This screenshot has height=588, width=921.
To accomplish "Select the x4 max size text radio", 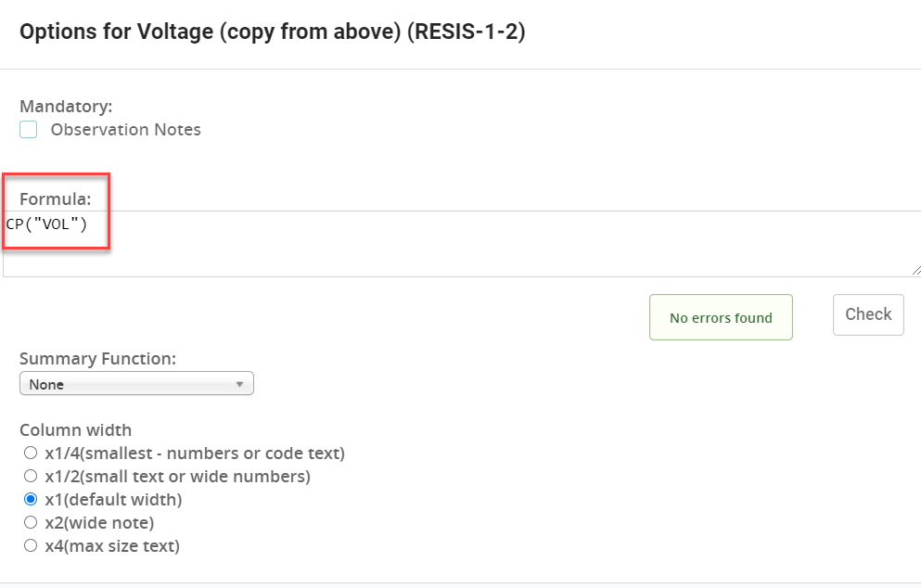I will (31, 545).
